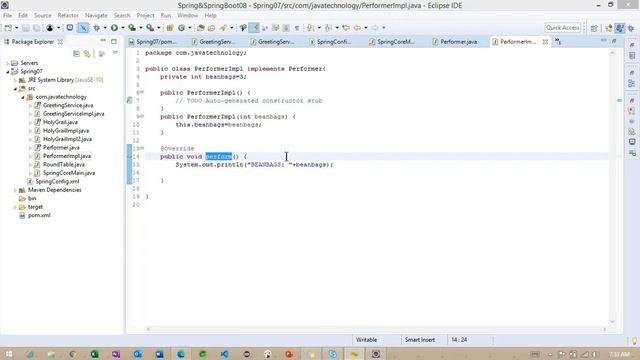This screenshot has height=360, width=640.
Task: Click the Open Perspective icon
Action: (594, 28)
